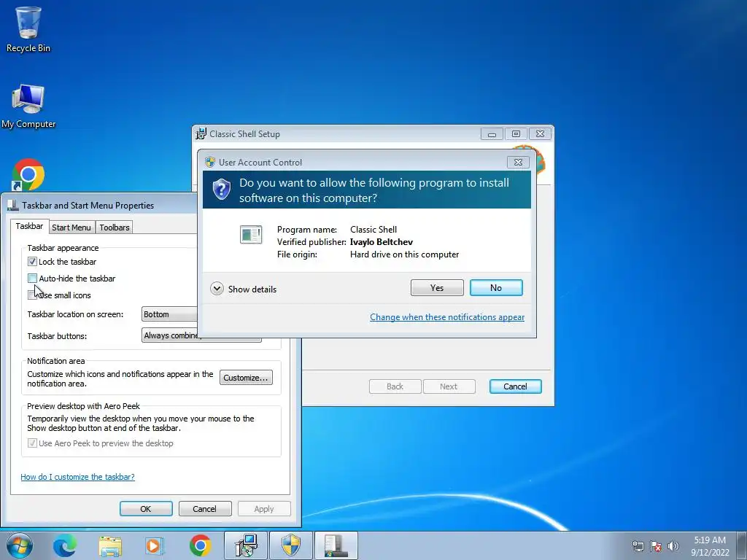
Task: Select the Google Chrome desktop shortcut
Action: (x=28, y=174)
